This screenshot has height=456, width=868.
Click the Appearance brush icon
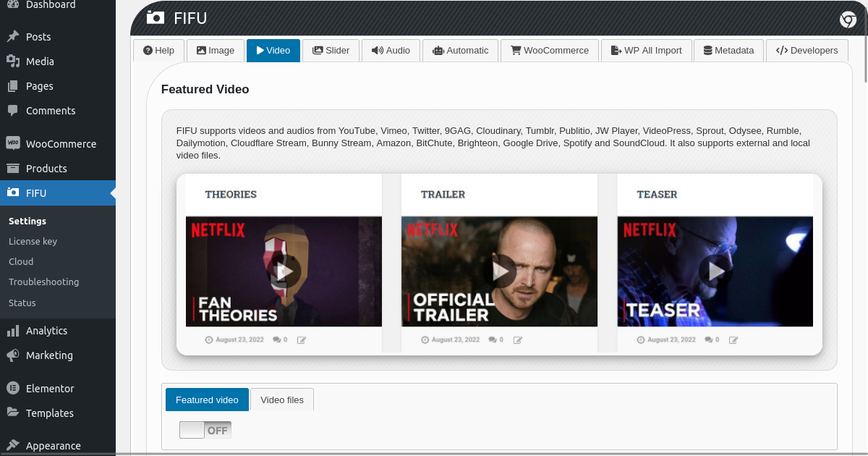[x=12, y=445]
